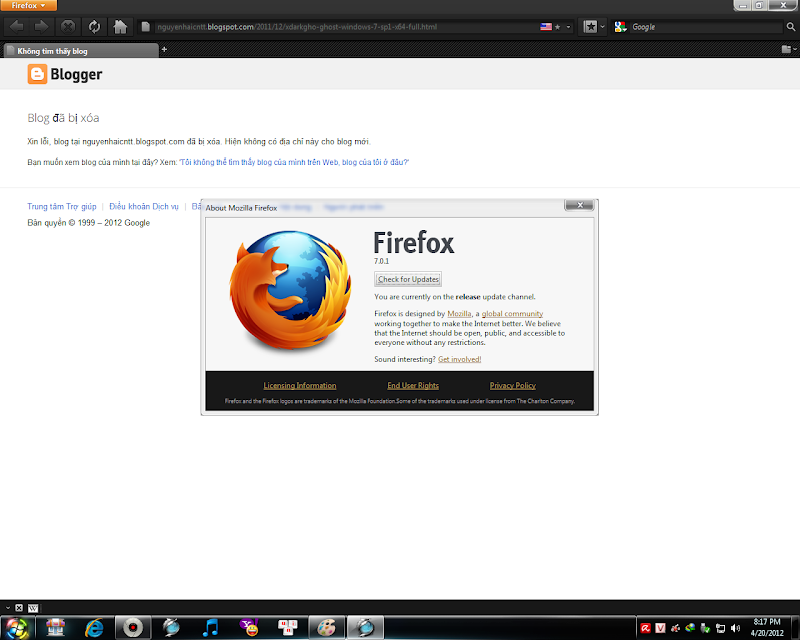Open Avira tray icon
800x640 pixels.
point(645,628)
